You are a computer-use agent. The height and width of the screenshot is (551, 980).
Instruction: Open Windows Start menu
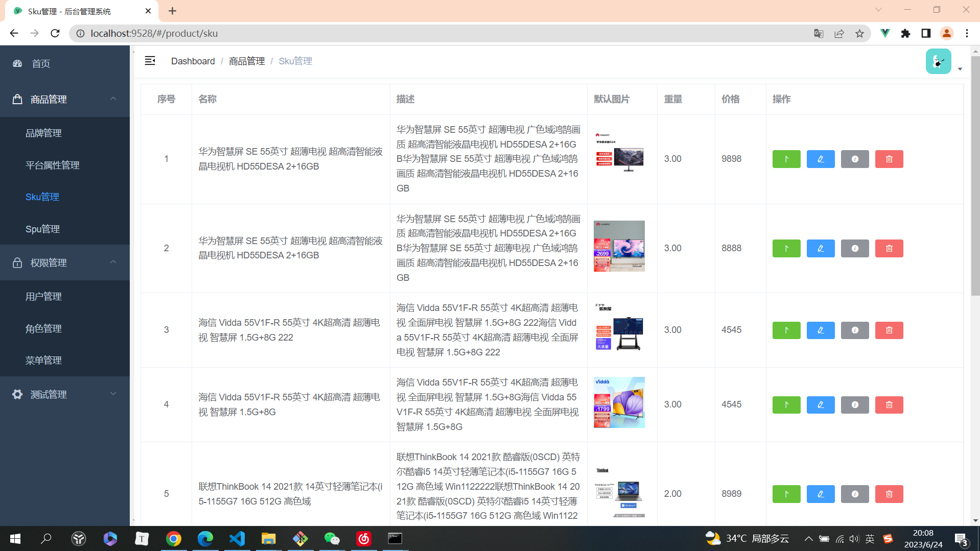point(15,539)
